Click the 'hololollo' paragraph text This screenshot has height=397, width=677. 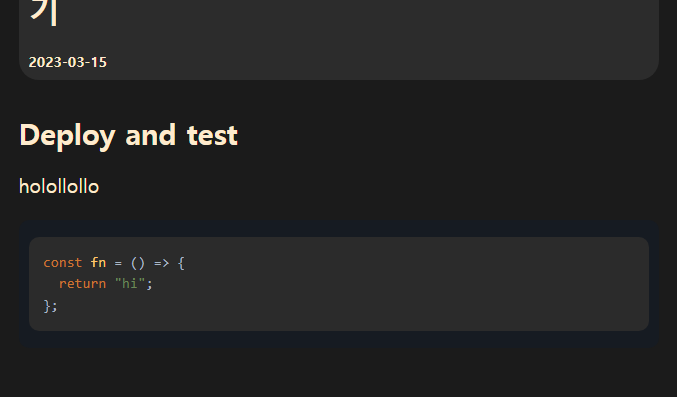click(x=59, y=187)
